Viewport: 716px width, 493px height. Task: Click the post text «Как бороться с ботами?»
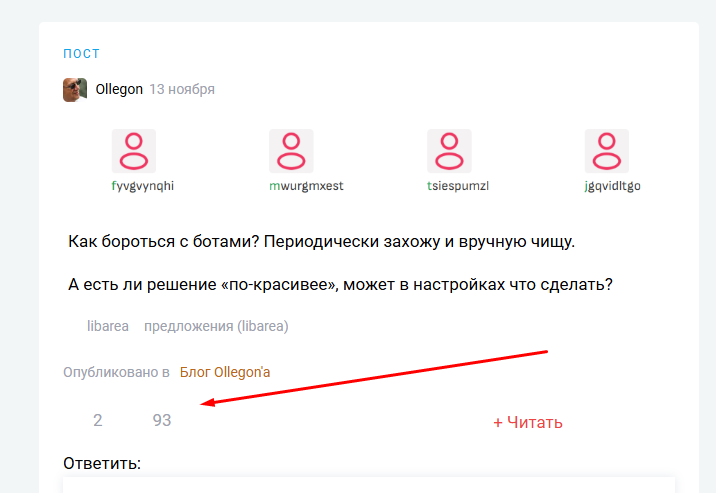[x=321, y=242]
